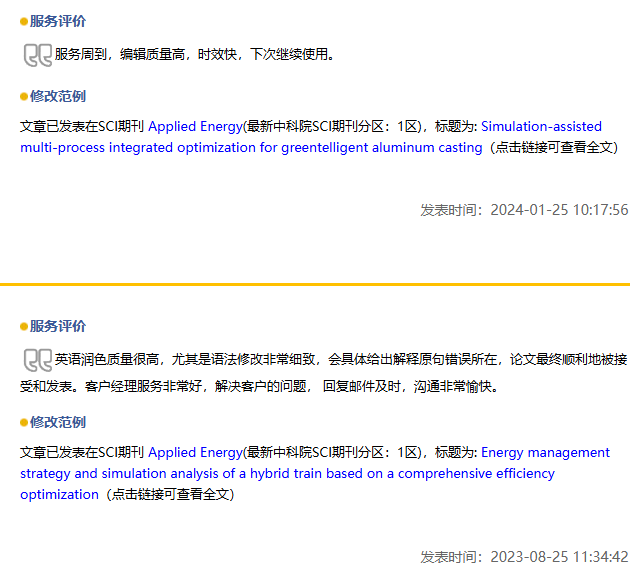Click quote icon beside "英语润色质量很高" review
The height and width of the screenshot is (588, 643).
click(x=37, y=360)
